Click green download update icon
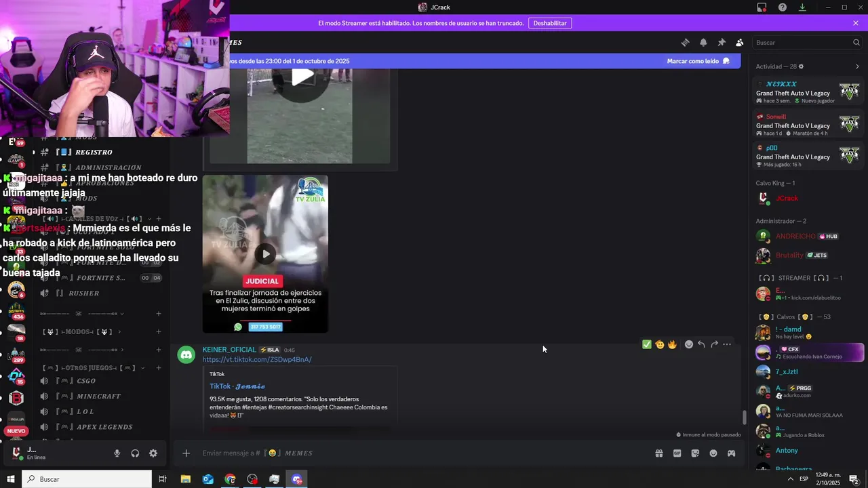This screenshot has width=868, height=488. tap(802, 7)
